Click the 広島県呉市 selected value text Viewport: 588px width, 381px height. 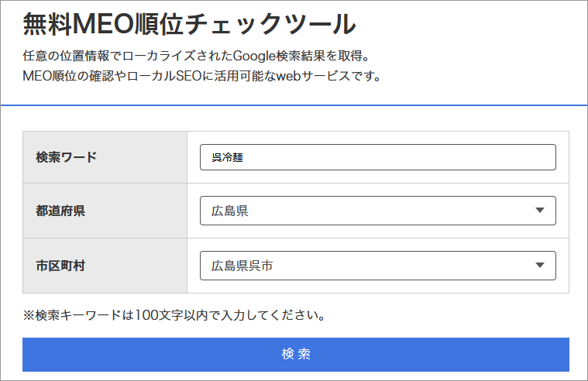click(242, 266)
